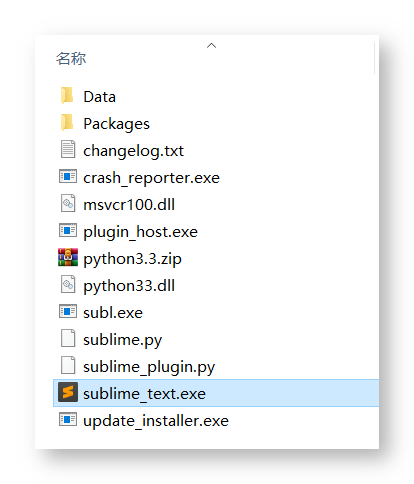Click the vertical scrollbar on the right
The width and height of the screenshot is (414, 484).
pos(376,58)
